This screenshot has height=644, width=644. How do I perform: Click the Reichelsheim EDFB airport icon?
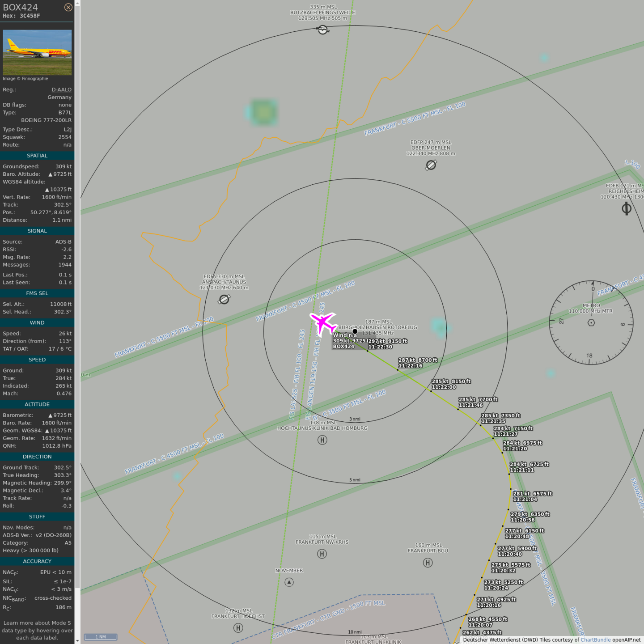tap(626, 208)
